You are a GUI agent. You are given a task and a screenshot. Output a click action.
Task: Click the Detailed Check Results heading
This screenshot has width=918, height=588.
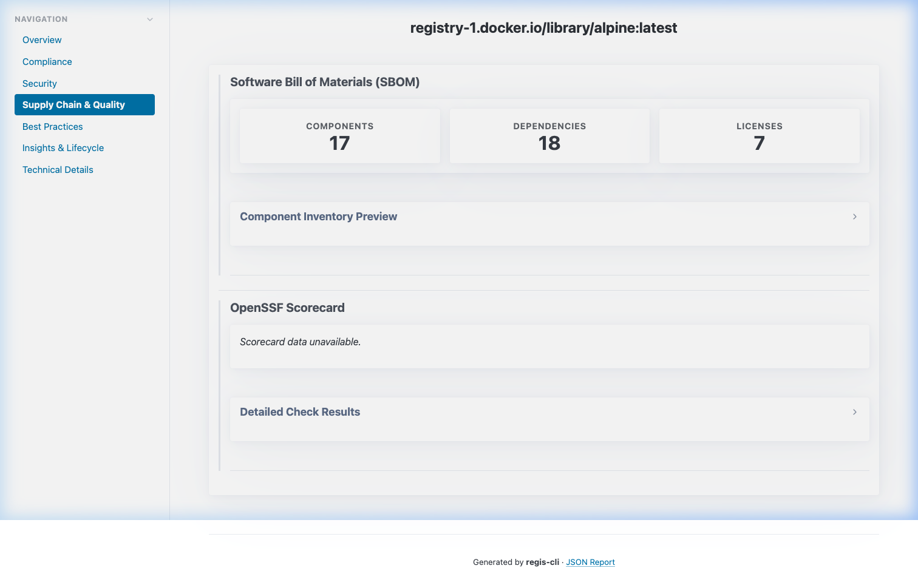(x=300, y=412)
